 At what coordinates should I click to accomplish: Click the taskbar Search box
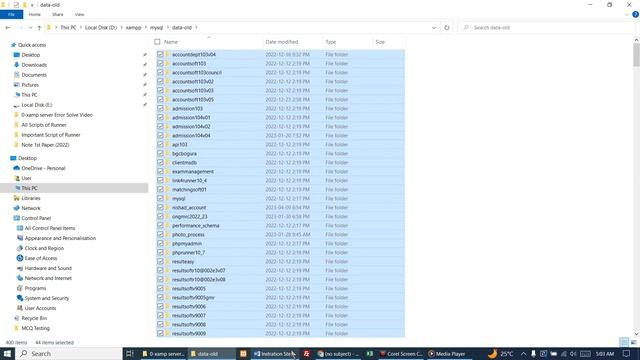pyautogui.click(x=69, y=353)
